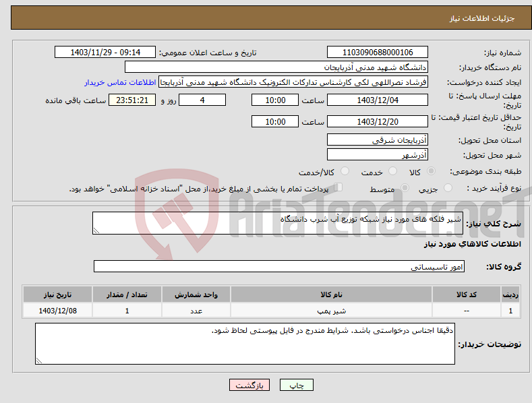Click the buyer organization name field
Image resolution: width=532 pixels, height=403 pixels.
click(276, 67)
